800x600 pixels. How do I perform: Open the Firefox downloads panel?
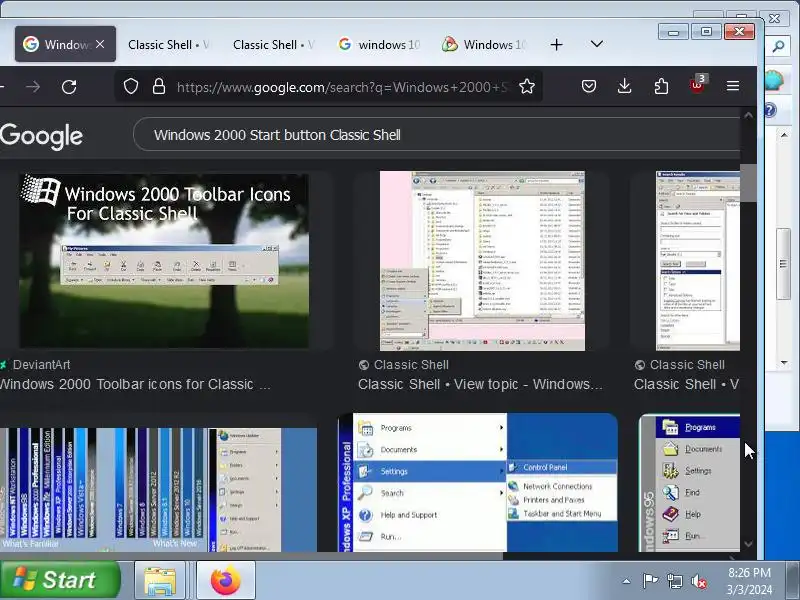click(624, 86)
